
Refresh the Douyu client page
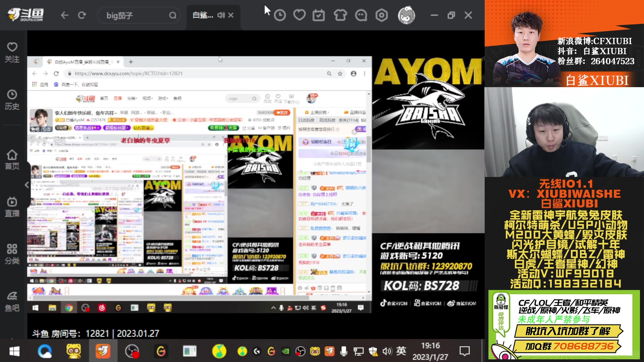[82, 15]
